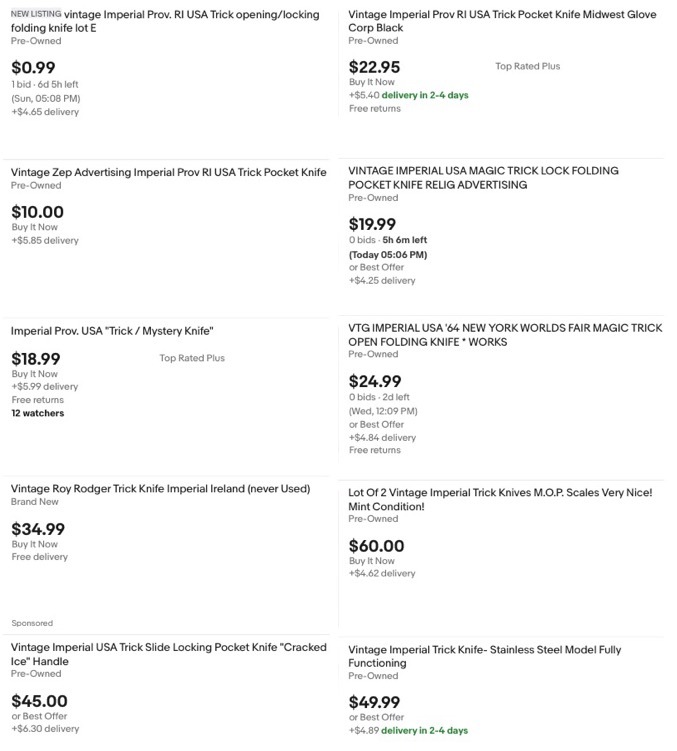Click the $24.99 Worlds Fair knife price

(x=375, y=381)
